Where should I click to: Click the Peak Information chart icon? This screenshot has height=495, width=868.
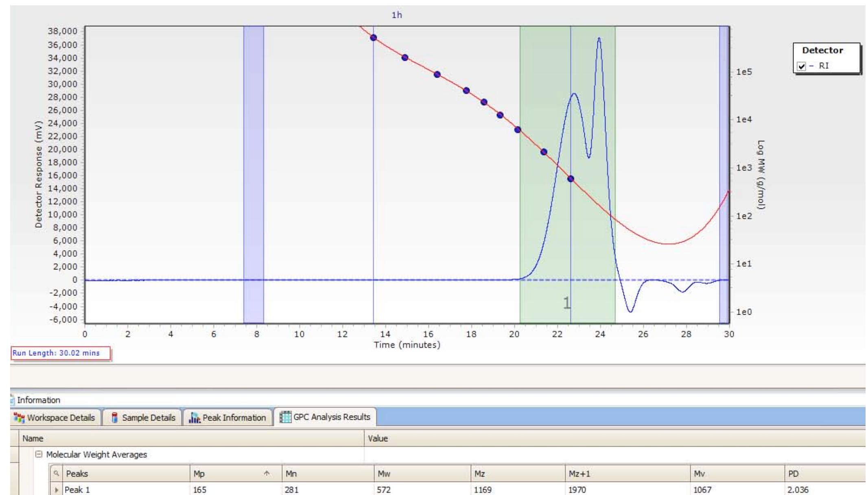194,418
